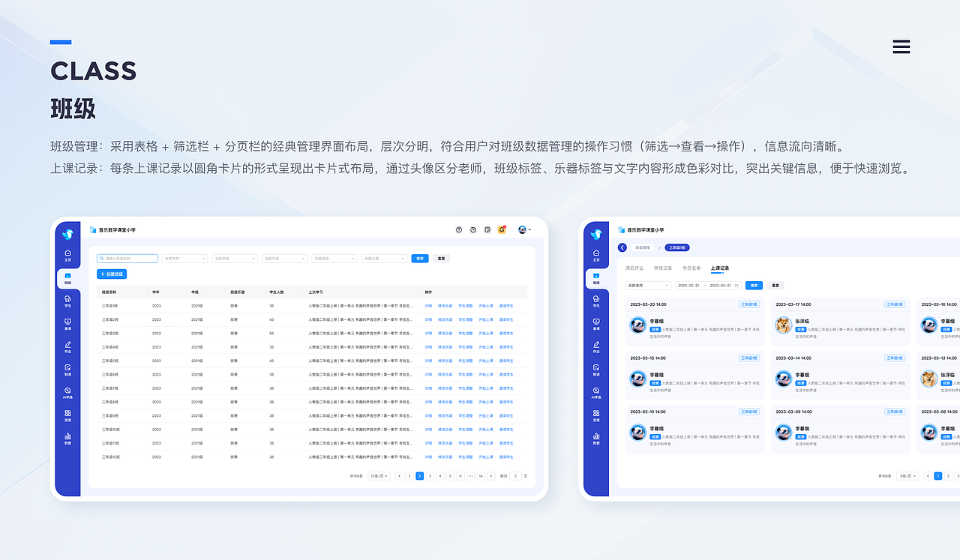The image size is (960, 560).
Task: Expand the 全部乐器 dropdown filter
Action: pyautogui.click(x=384, y=259)
